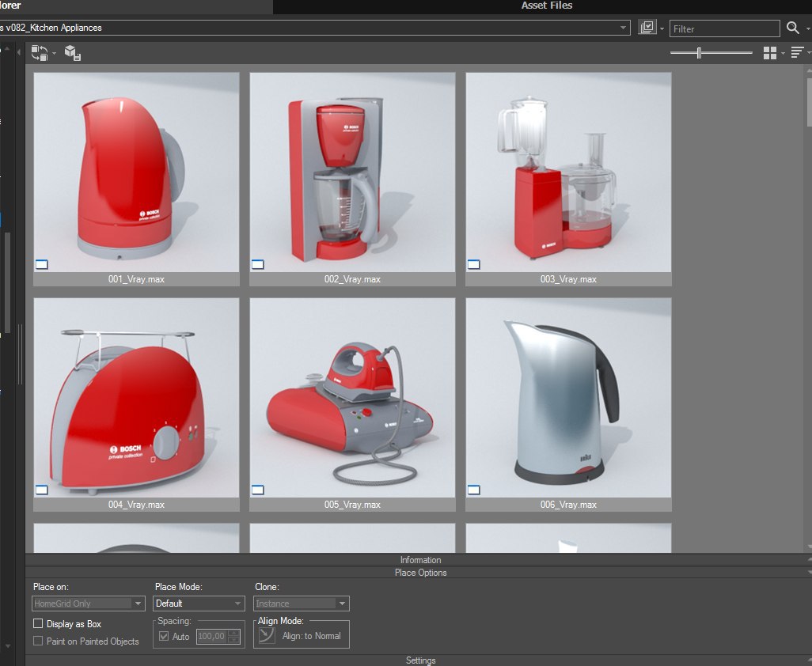The width and height of the screenshot is (812, 666).
Task: Expand the Settings rollout
Action: [x=420, y=660]
